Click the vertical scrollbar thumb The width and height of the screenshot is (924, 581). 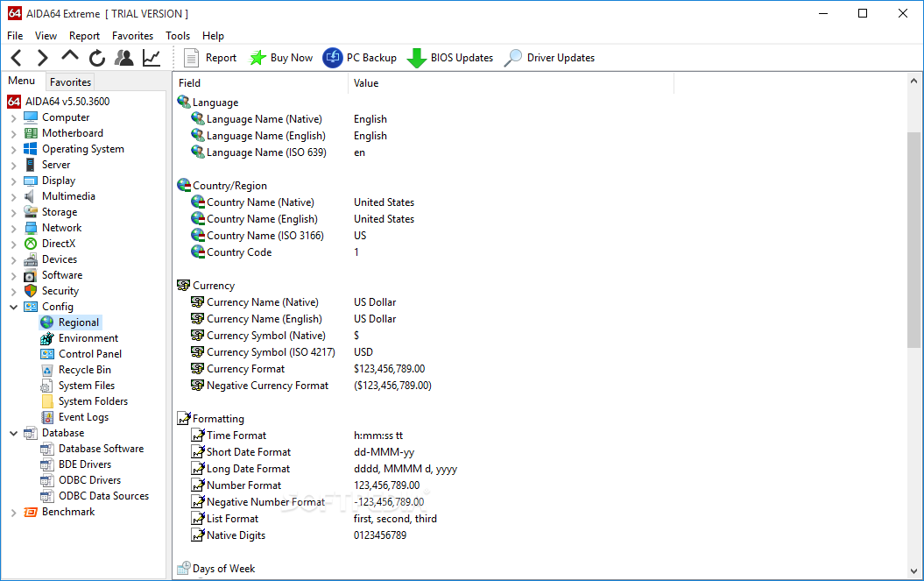pyautogui.click(x=914, y=240)
